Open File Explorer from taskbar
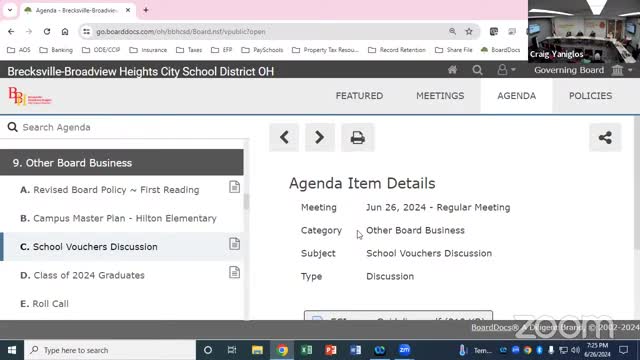640x360 pixels. (257, 350)
